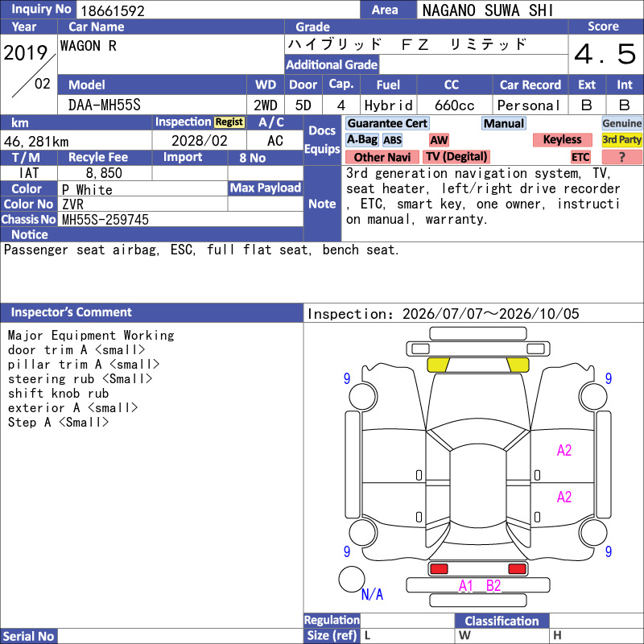Click the inquiry number 18661592 field
This screenshot has width=644, height=644.
pyautogui.click(x=218, y=10)
